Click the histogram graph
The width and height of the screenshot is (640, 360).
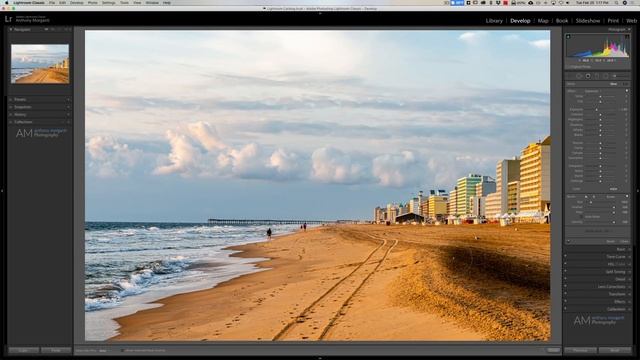tap(598, 47)
